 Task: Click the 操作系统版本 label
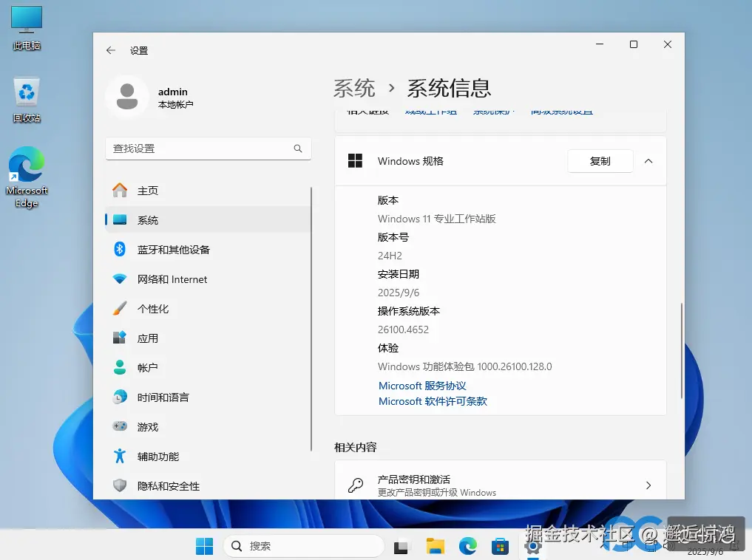pos(409,311)
